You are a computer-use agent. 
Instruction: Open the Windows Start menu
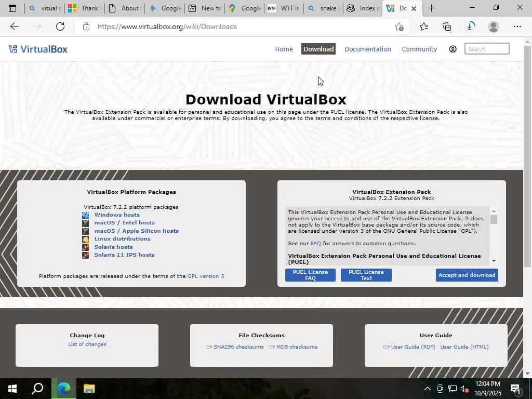click(x=12, y=389)
